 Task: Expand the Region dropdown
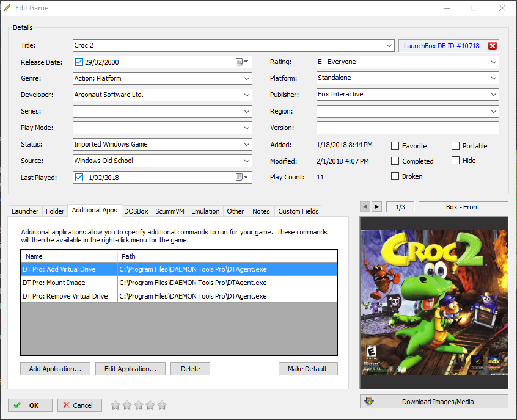[494, 111]
